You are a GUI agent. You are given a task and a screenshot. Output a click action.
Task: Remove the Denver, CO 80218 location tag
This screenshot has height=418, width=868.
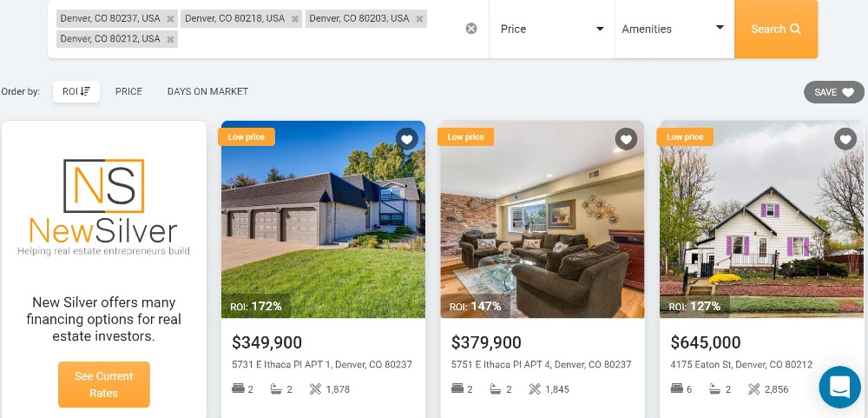click(x=295, y=19)
